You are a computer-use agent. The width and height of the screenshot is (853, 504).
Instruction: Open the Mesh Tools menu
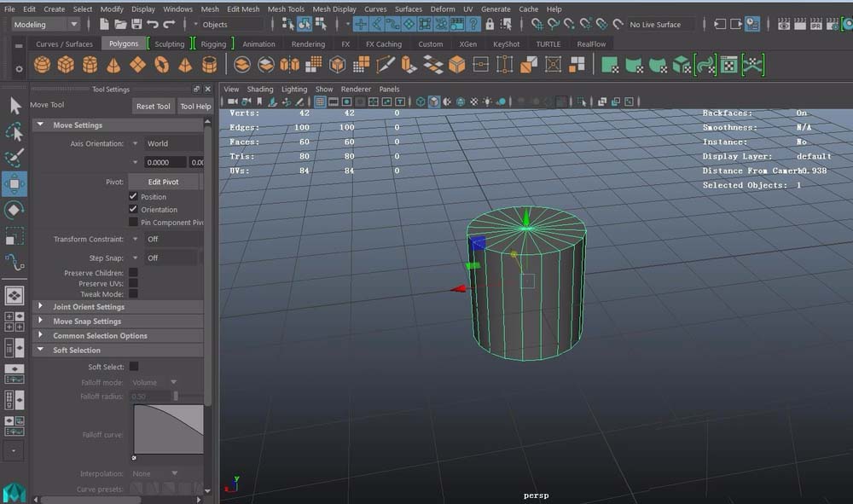click(286, 9)
